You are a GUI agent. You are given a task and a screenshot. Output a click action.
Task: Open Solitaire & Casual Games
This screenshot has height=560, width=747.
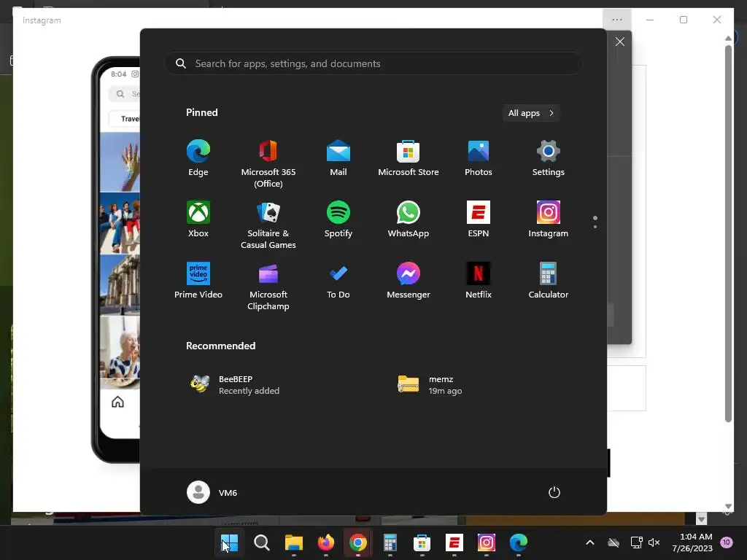(x=268, y=225)
